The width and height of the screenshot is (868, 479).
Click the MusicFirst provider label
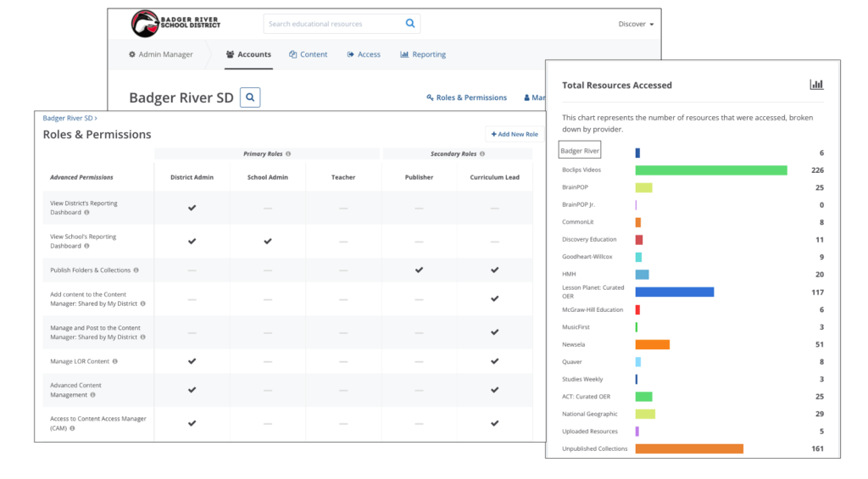tap(576, 327)
